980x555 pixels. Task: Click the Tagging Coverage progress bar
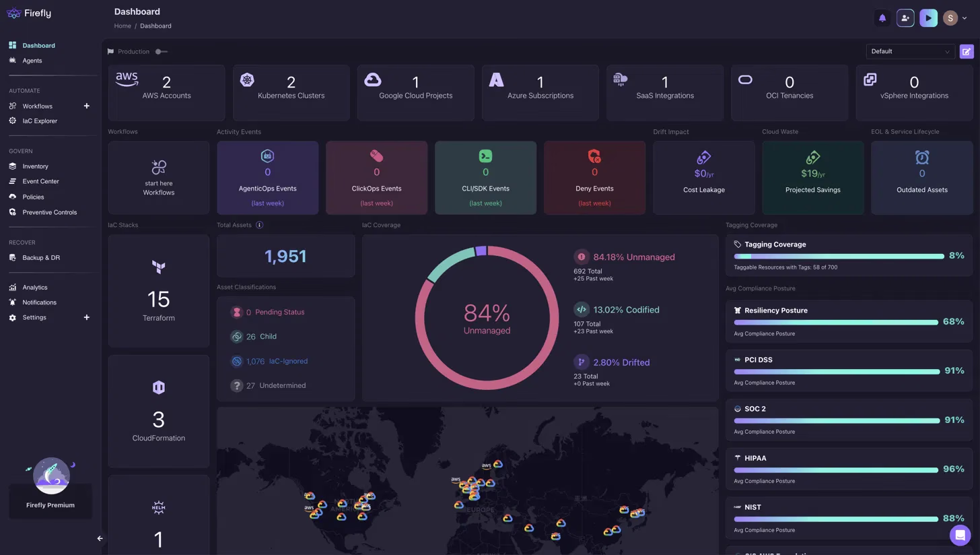839,256
